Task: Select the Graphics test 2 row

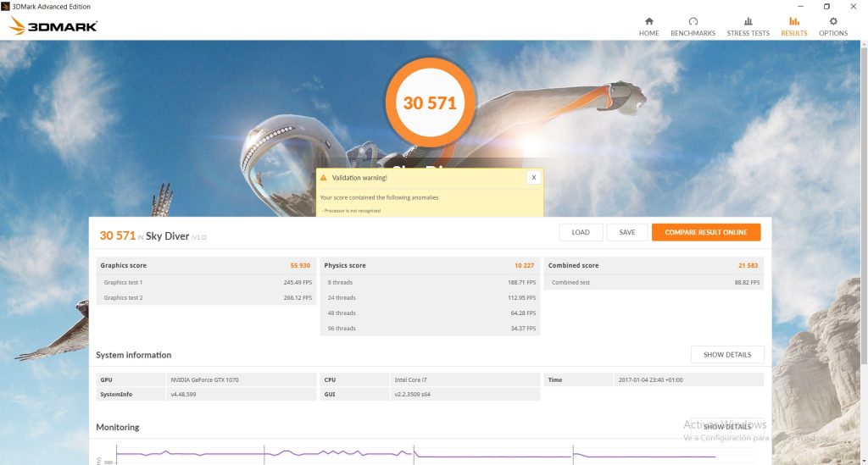Action: coord(206,297)
